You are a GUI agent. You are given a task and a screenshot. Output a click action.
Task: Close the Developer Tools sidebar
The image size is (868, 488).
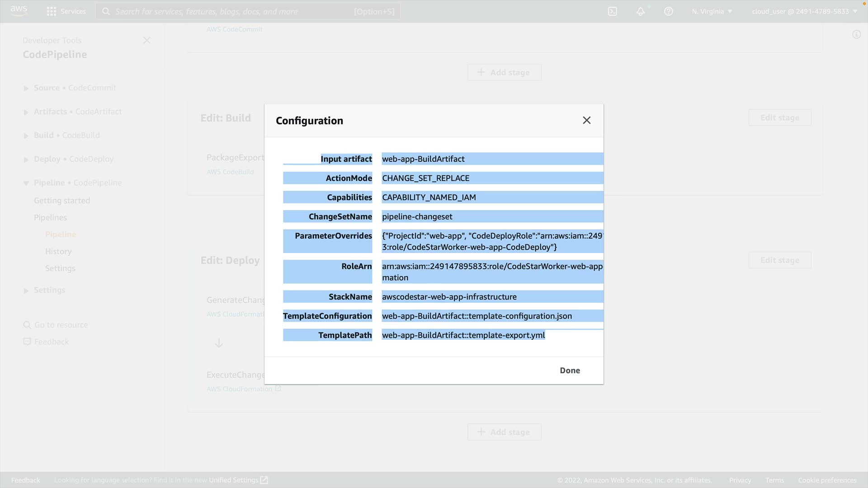[x=146, y=40]
